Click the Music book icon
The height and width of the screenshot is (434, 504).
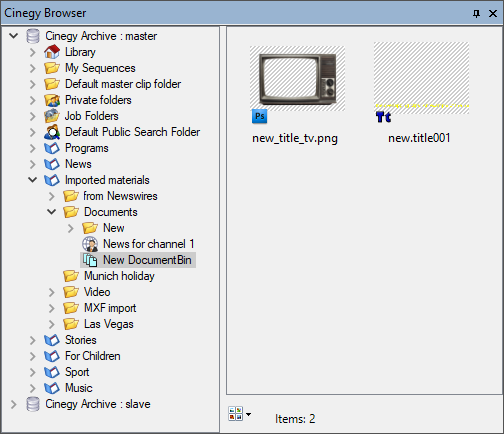[x=52, y=388]
